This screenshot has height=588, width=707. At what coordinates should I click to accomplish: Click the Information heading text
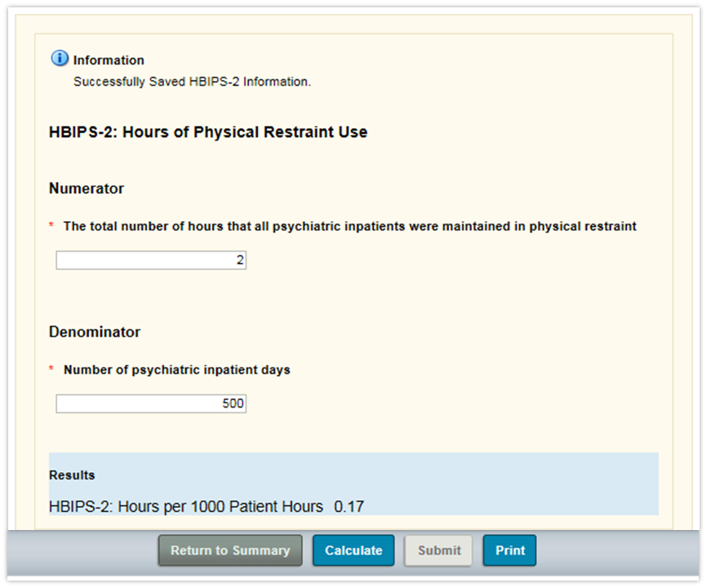[109, 60]
